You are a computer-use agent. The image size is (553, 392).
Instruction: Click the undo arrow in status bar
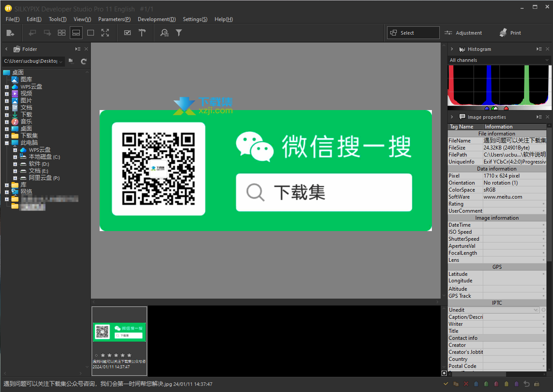click(x=527, y=384)
